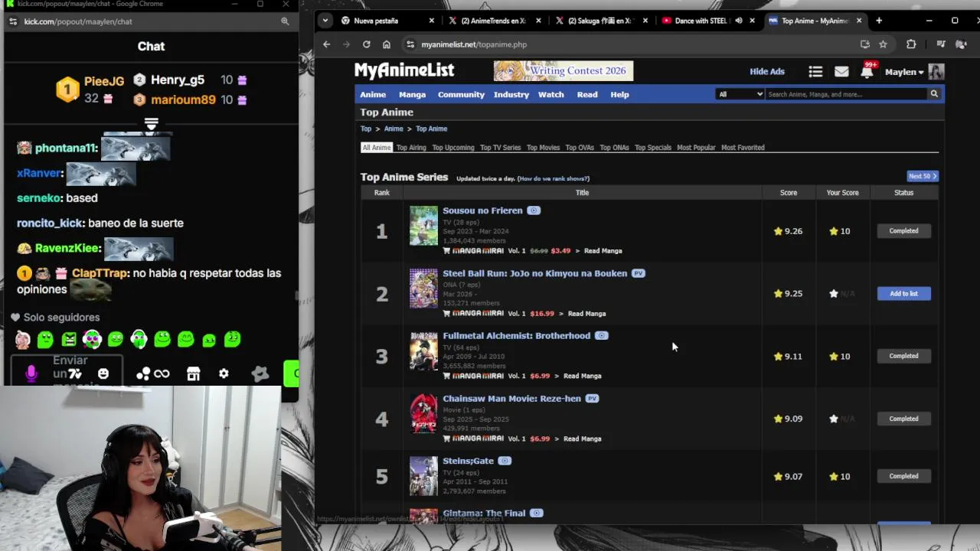Insert the pink-haired character emote

point(22,339)
